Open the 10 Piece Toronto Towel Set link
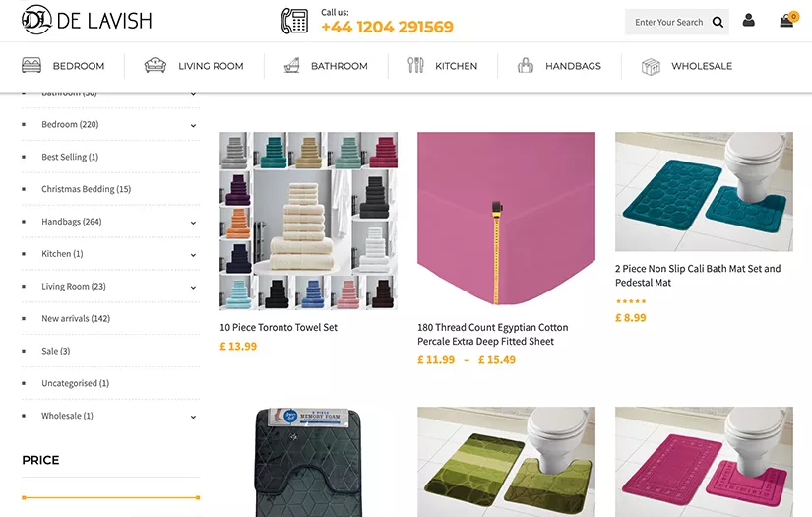 click(x=279, y=328)
